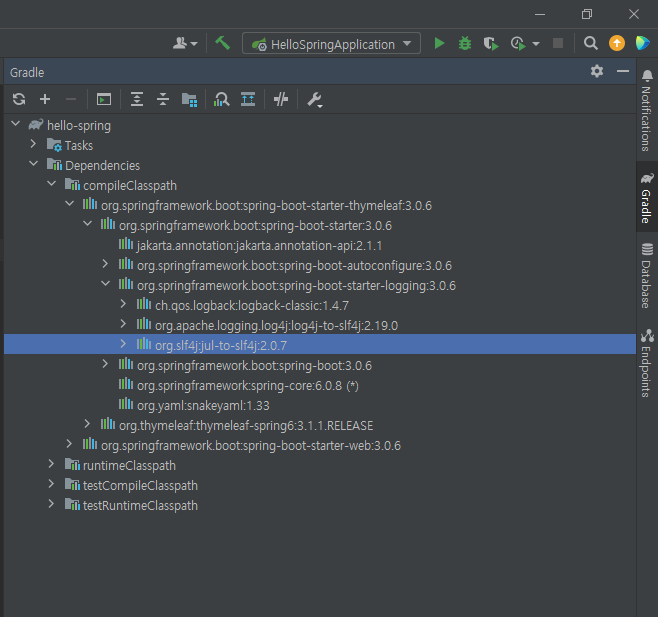Select compileClasspath label
Screen dimensions: 658x617
pyautogui.click(x=130, y=186)
